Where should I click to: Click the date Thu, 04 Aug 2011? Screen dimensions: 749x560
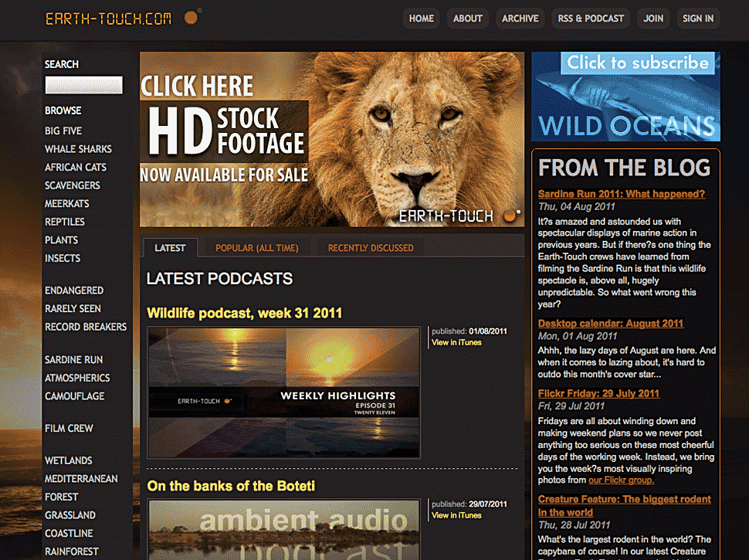click(x=577, y=207)
